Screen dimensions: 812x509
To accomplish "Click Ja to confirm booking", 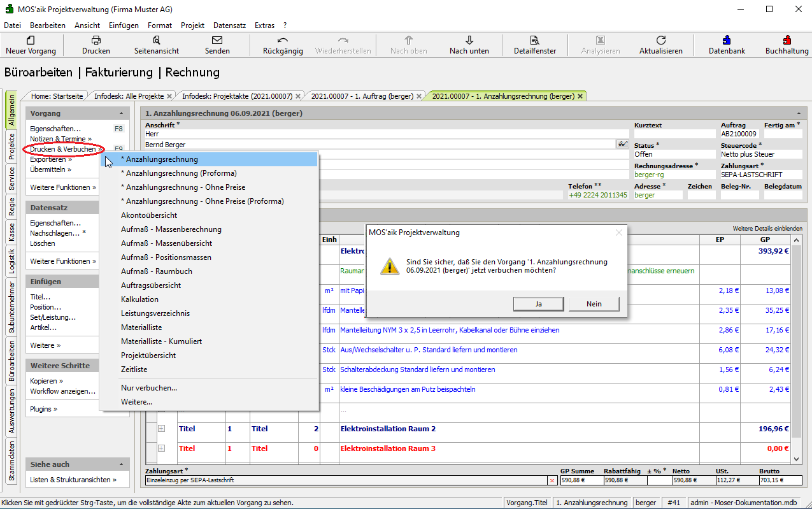I will pyautogui.click(x=538, y=304).
